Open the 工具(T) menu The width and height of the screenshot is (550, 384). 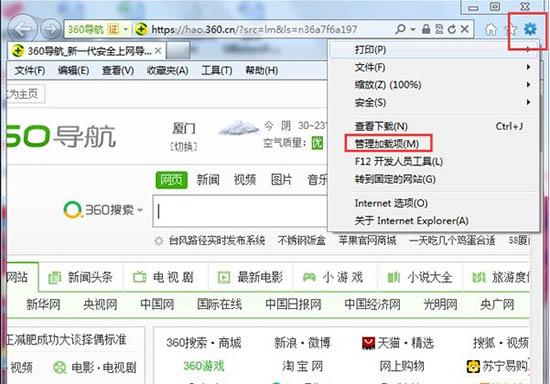217,71
